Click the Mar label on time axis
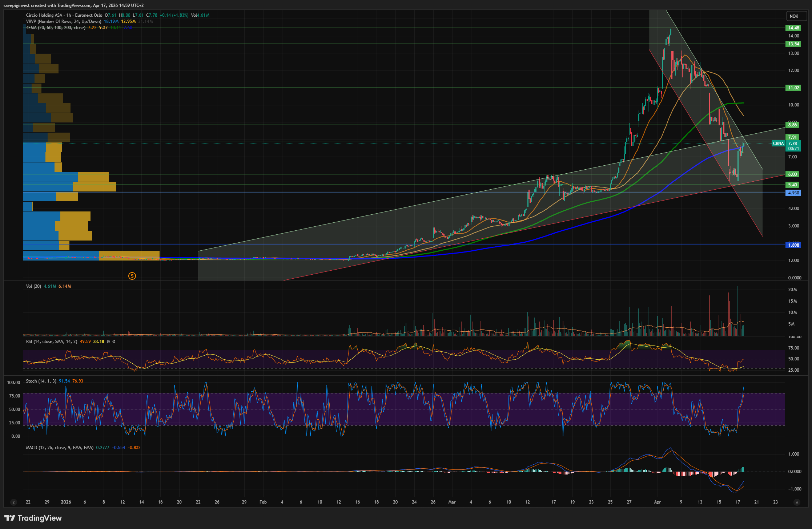This screenshot has height=529, width=812. tap(452, 502)
